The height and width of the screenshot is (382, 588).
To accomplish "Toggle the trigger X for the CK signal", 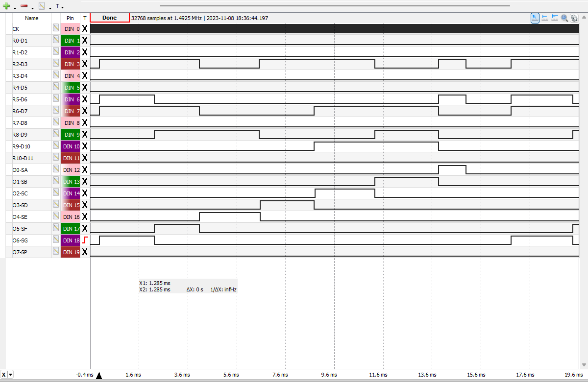I will [85, 28].
